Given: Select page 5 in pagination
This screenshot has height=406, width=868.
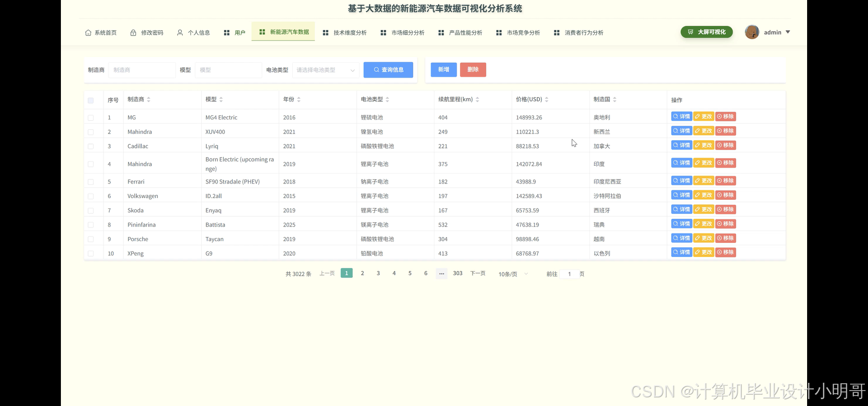Looking at the screenshot, I should coord(410,273).
